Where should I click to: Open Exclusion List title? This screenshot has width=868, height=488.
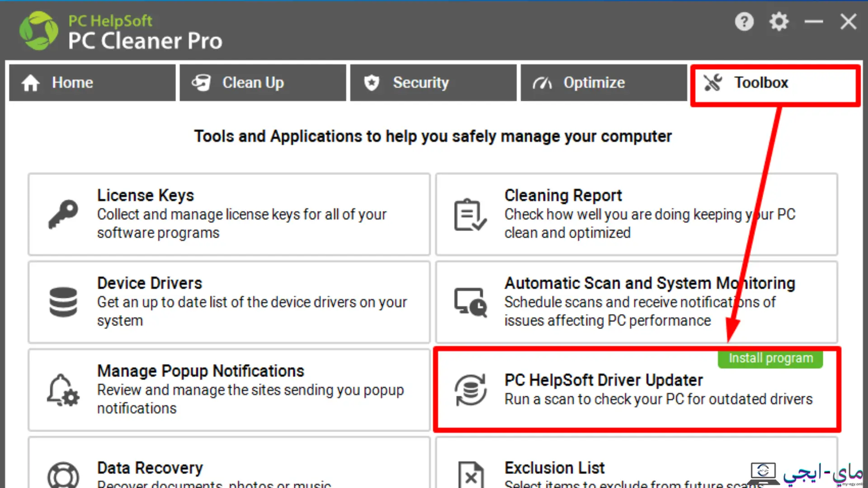[x=555, y=468]
